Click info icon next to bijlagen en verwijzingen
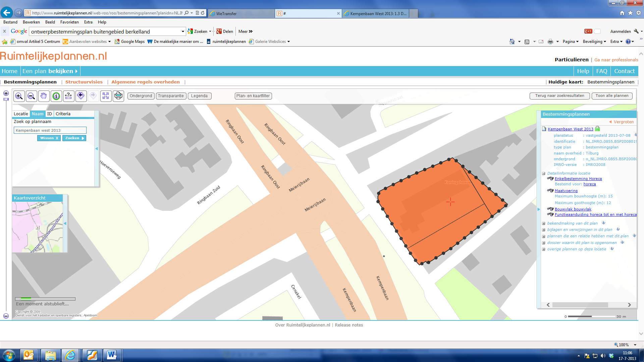This screenshot has width=644, height=362. (x=618, y=229)
